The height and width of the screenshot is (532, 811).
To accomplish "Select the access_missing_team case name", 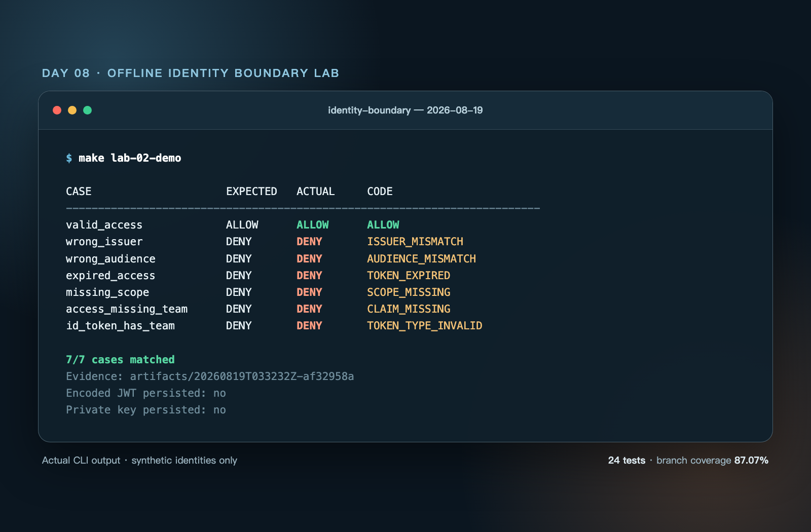I will coord(127,309).
